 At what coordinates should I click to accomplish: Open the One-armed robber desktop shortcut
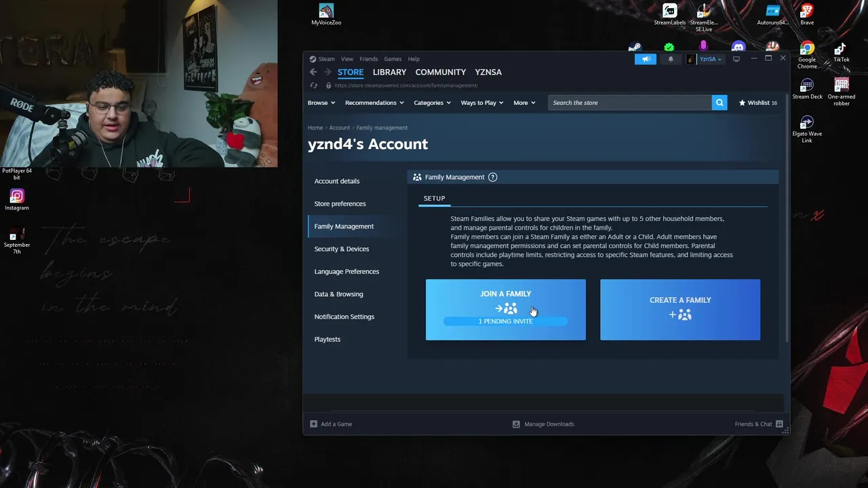click(x=842, y=92)
